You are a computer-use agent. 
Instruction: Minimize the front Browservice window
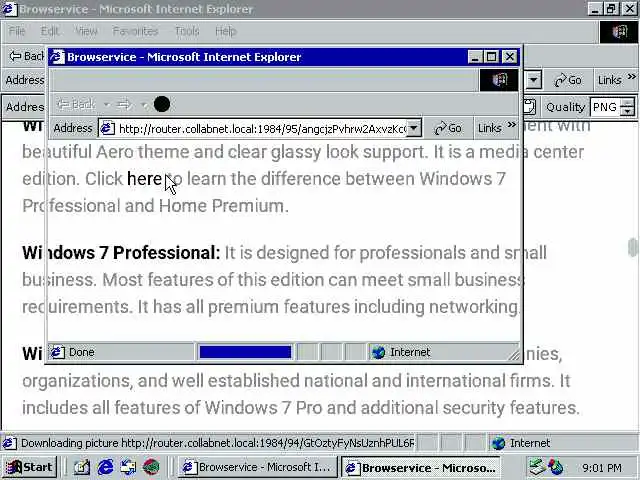474,57
